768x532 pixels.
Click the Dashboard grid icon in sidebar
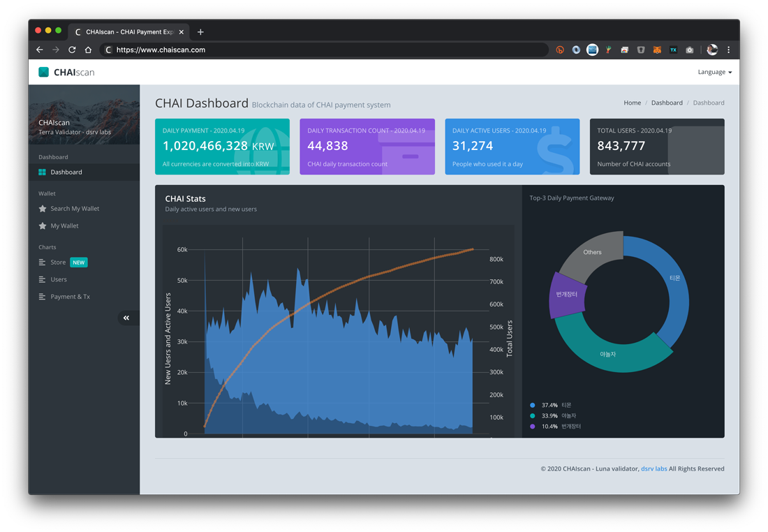click(x=42, y=172)
